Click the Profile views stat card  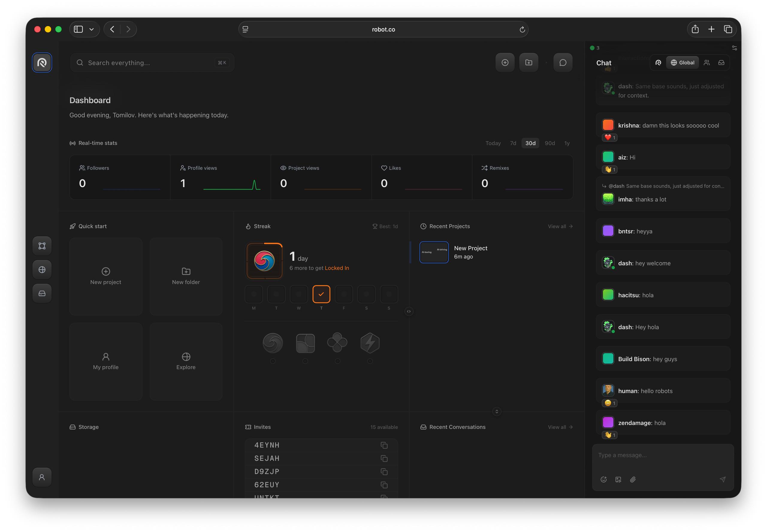point(220,177)
